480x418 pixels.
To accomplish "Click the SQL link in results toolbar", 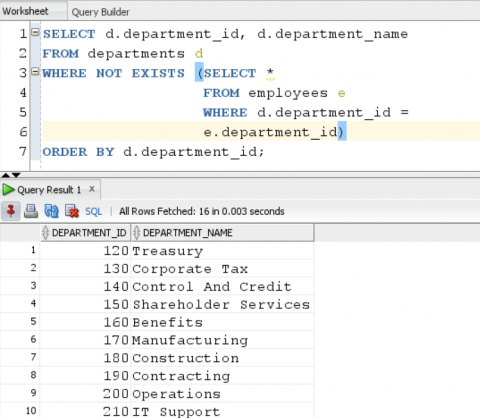I will (x=93, y=211).
